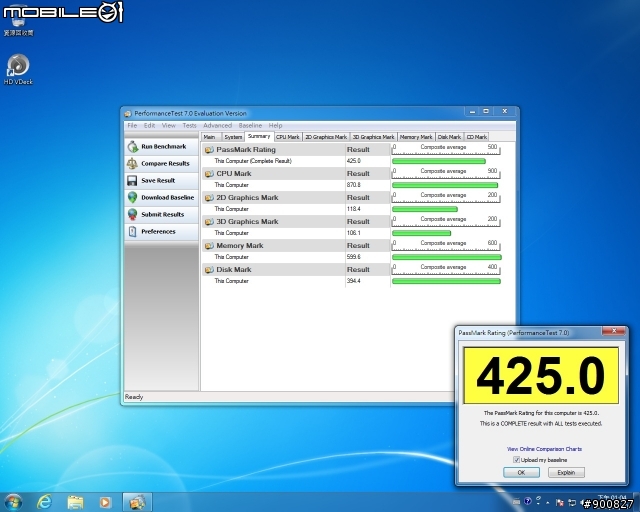Open the Advanced menu
The width and height of the screenshot is (640, 512).
tap(217, 125)
